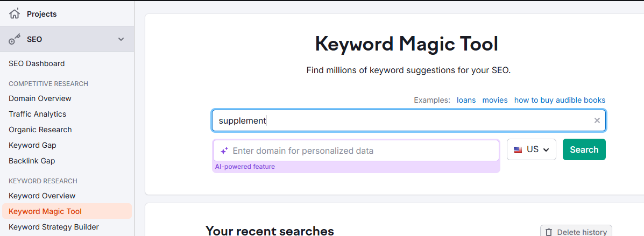Clear the keyword field with the X icon
The height and width of the screenshot is (236, 644).
(597, 120)
